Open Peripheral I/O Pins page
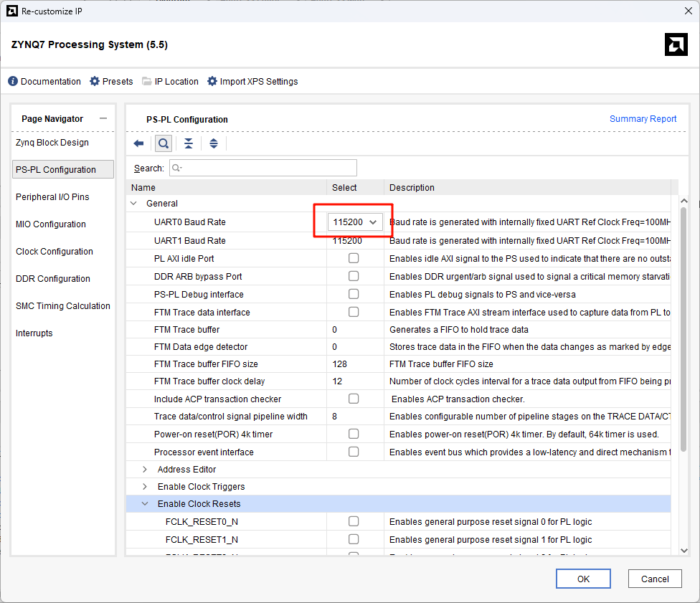The height and width of the screenshot is (603, 700). [52, 197]
